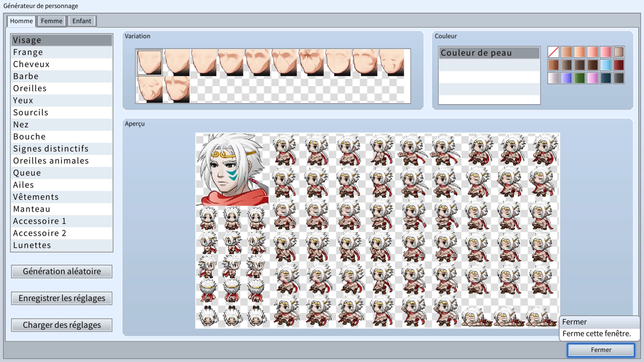Choose the last face variation in the top row

(x=392, y=62)
